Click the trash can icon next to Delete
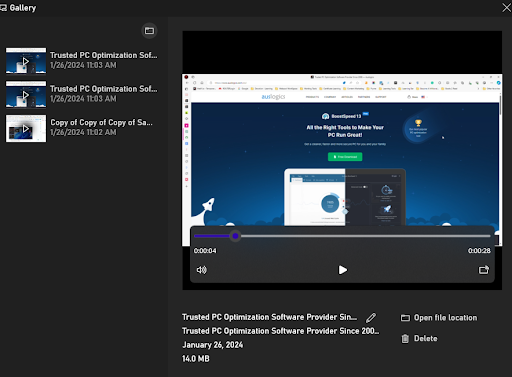This screenshot has height=377, width=512. point(405,339)
